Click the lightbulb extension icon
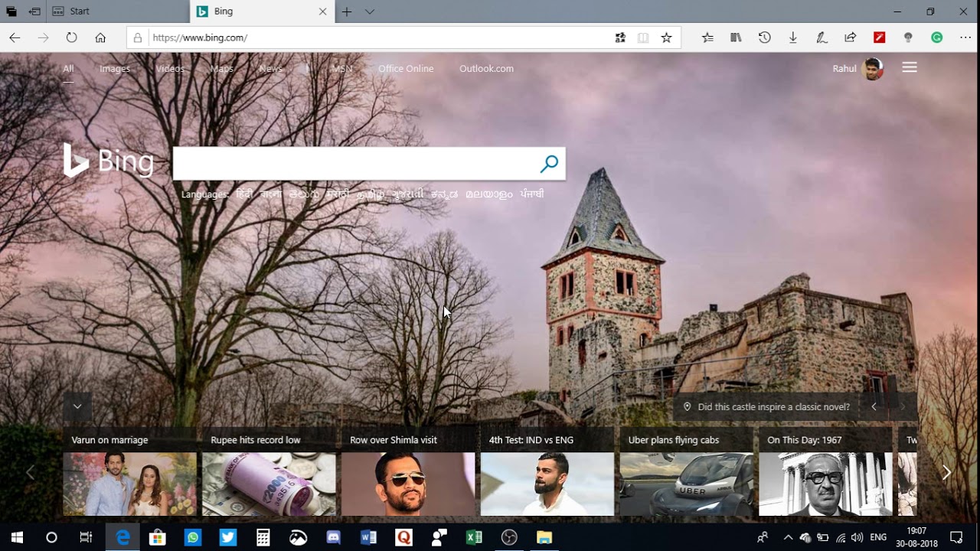Image resolution: width=980 pixels, height=551 pixels. tap(908, 37)
